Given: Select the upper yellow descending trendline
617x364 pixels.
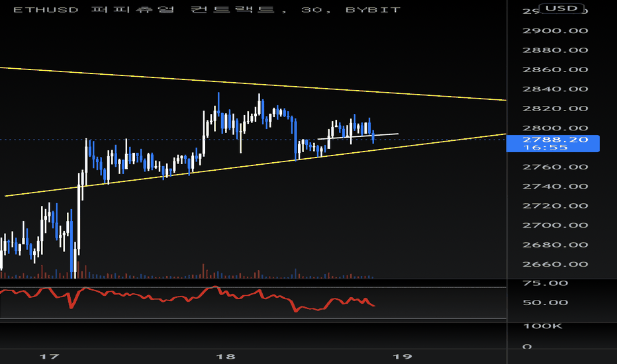Looking at the screenshot, I should click(x=253, y=83).
